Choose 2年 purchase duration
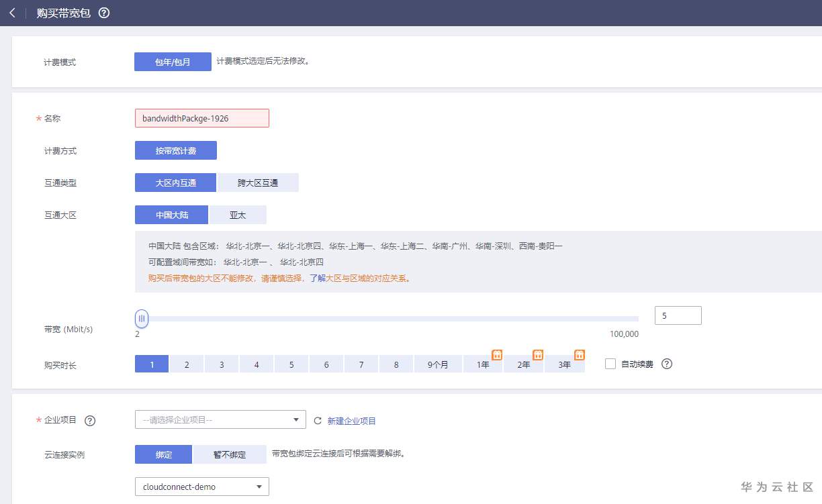The image size is (822, 504). (x=523, y=364)
